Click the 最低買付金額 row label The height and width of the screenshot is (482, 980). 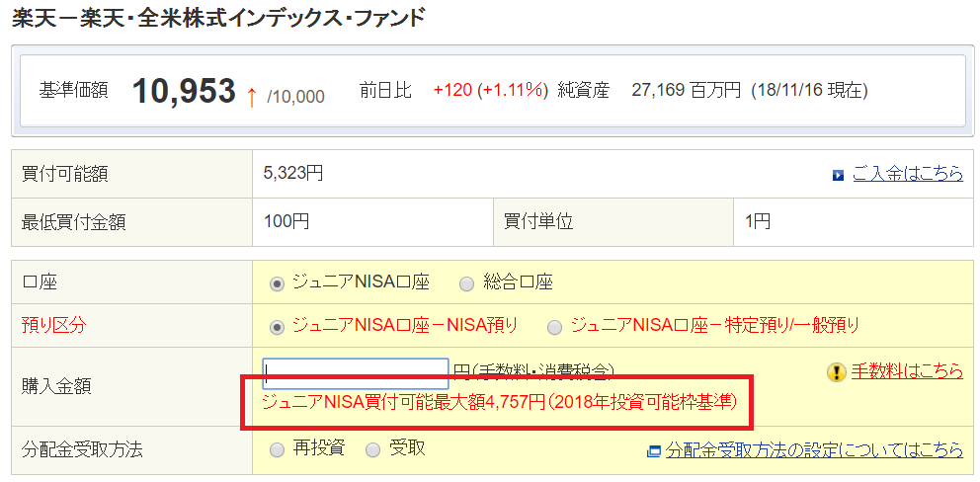[x=73, y=221]
